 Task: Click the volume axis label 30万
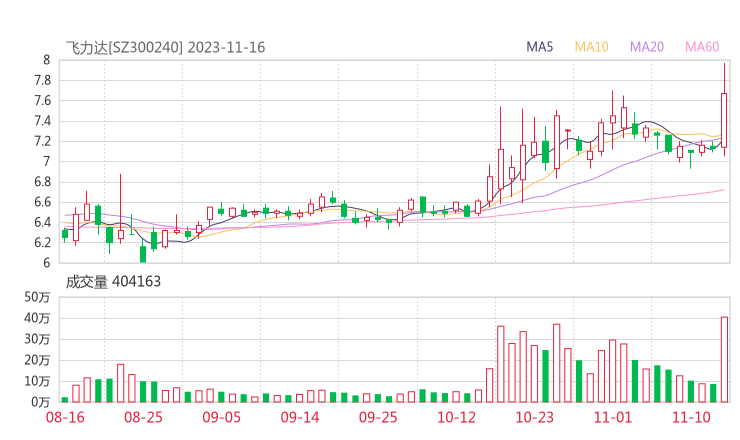pyautogui.click(x=37, y=339)
